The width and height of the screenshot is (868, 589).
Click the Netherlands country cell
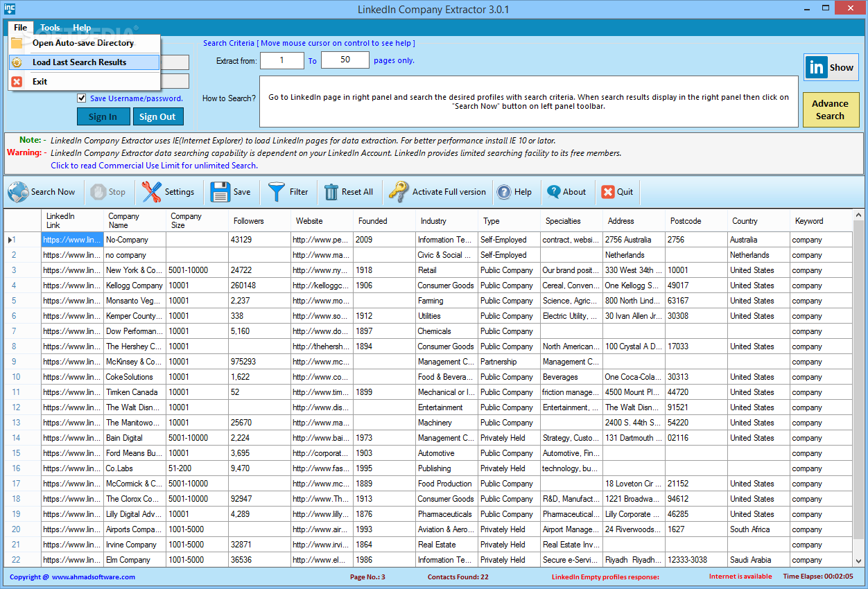[x=759, y=255]
